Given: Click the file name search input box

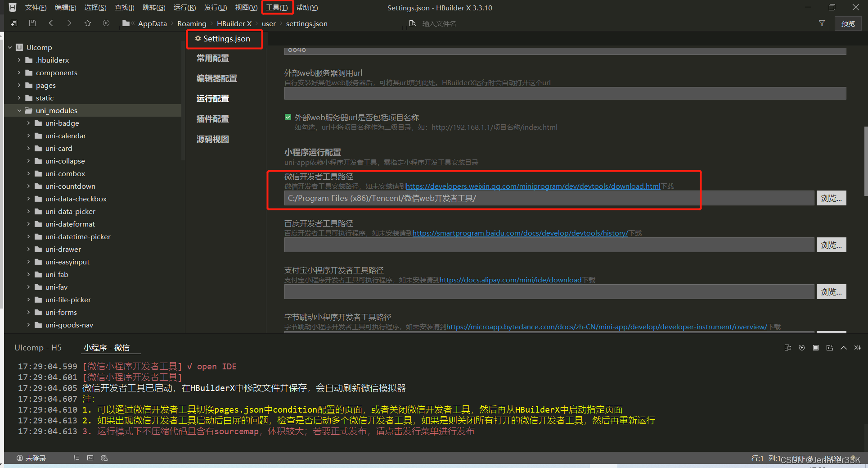Looking at the screenshot, I should (616, 23).
